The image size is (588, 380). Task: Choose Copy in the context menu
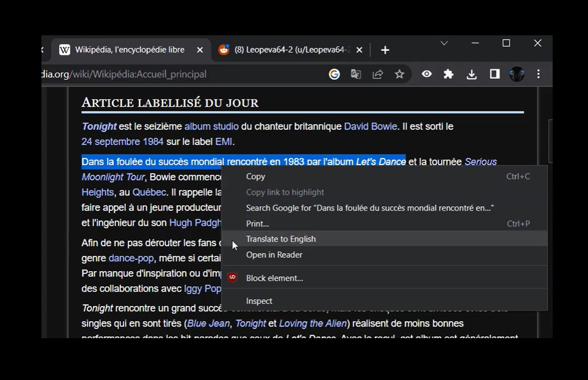click(384, 176)
